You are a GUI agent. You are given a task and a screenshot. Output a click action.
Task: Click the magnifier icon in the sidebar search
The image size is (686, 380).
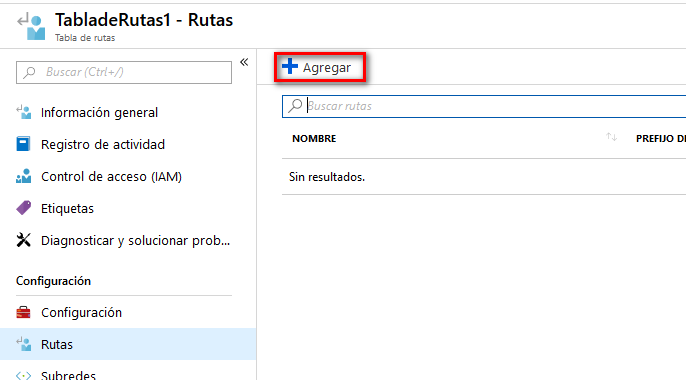pos(29,72)
